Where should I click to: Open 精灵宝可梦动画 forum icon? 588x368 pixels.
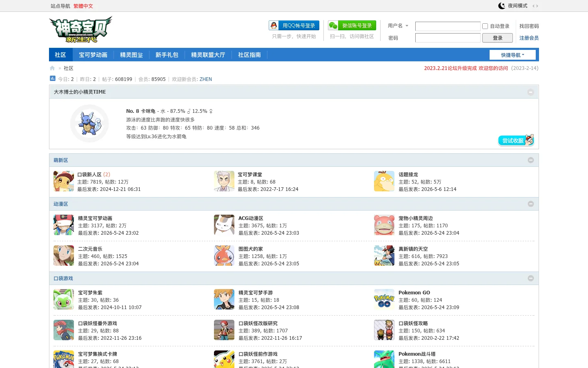point(64,225)
